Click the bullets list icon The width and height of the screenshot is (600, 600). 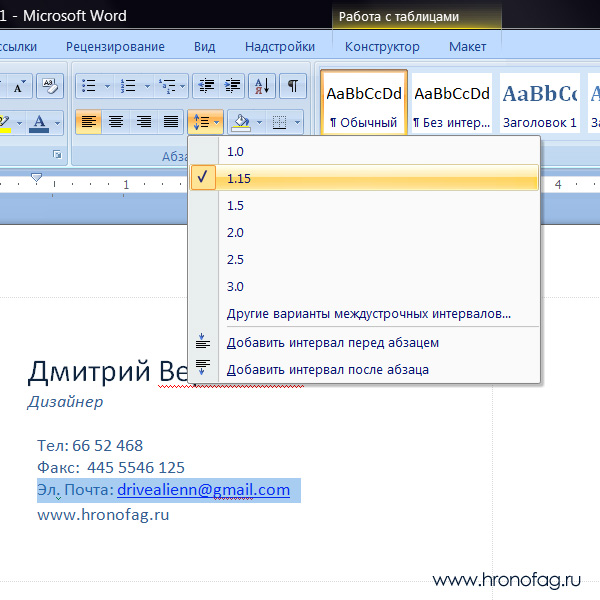[89, 86]
